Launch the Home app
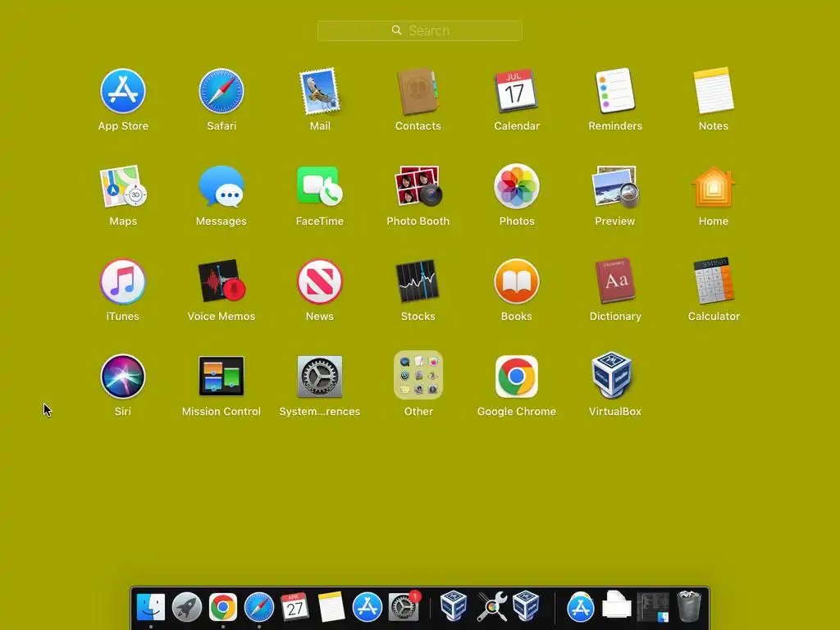 [714, 186]
